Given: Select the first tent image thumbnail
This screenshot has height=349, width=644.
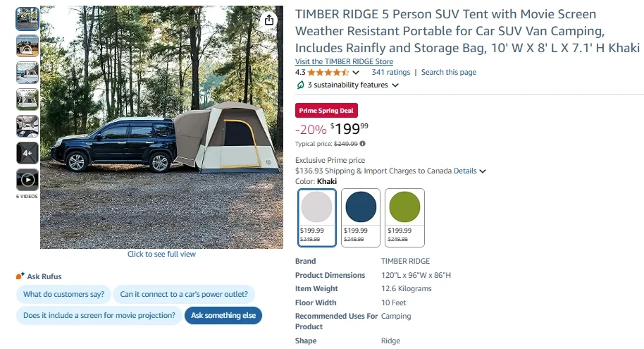Looking at the screenshot, I should coord(27,19).
